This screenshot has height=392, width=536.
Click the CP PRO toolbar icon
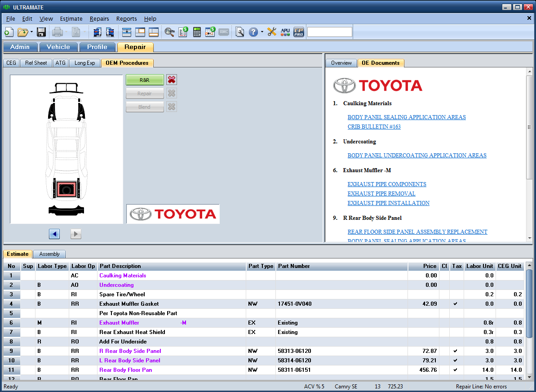(299, 32)
